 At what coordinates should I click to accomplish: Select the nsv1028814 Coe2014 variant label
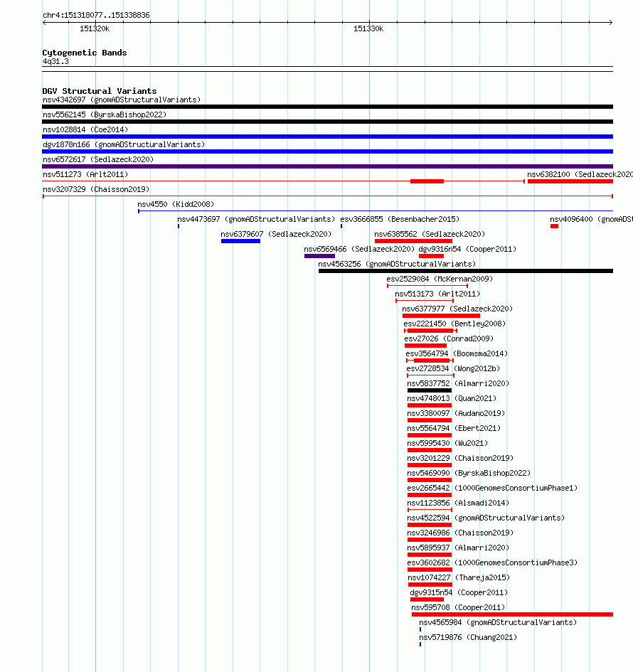point(85,129)
